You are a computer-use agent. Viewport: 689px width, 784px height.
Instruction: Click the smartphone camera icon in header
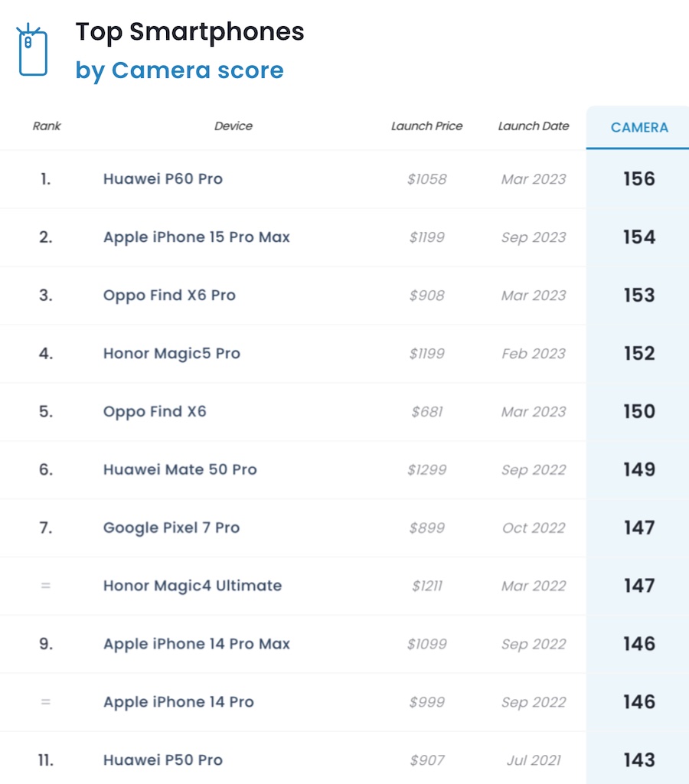[32, 51]
